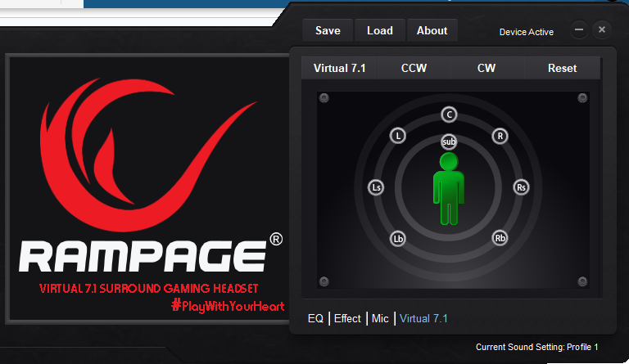Select the Left back (Lb) speaker
The height and width of the screenshot is (364, 629).
(398, 239)
